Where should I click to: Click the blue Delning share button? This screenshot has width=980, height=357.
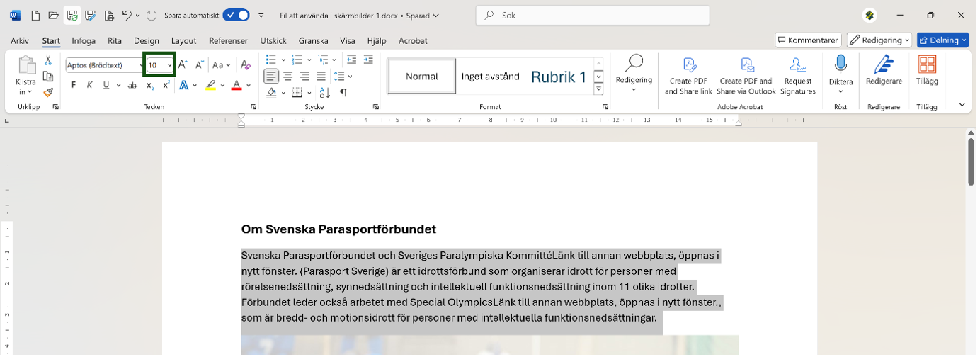pyautogui.click(x=942, y=40)
